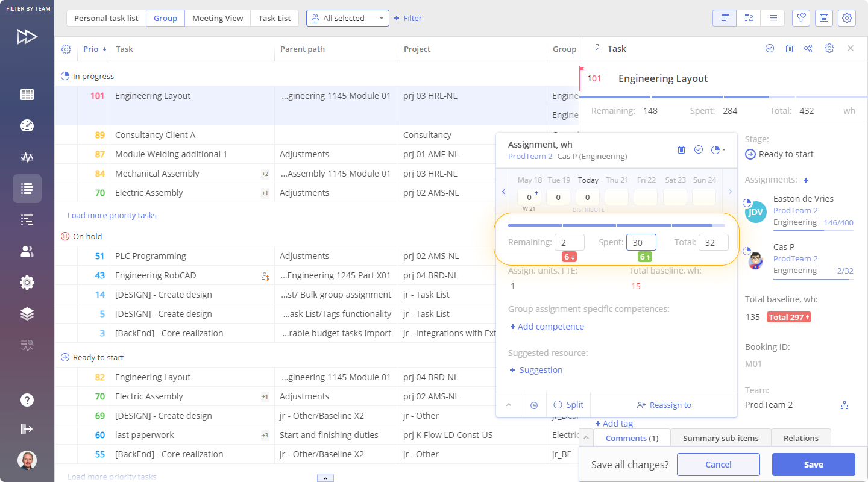Expand the bottom panel handle arrow

(x=325, y=478)
